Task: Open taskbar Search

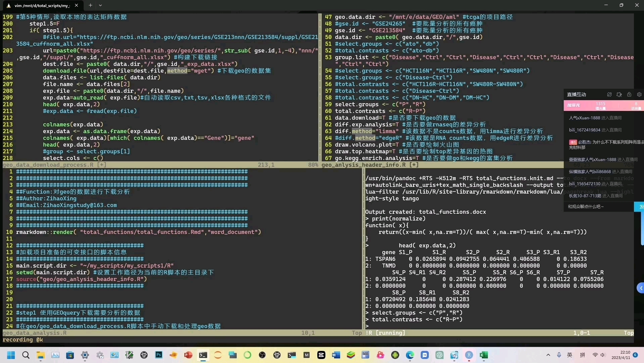Action: pos(26,355)
